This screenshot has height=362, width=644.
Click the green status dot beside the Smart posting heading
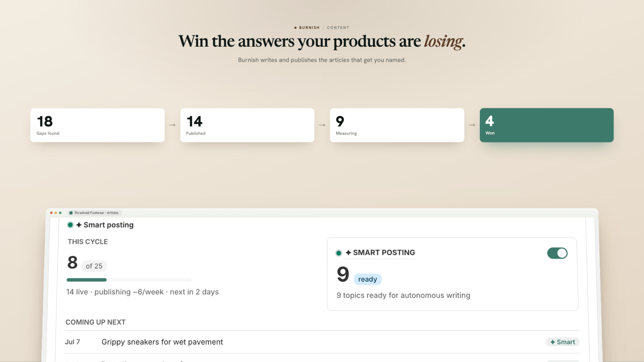pyautogui.click(x=70, y=225)
